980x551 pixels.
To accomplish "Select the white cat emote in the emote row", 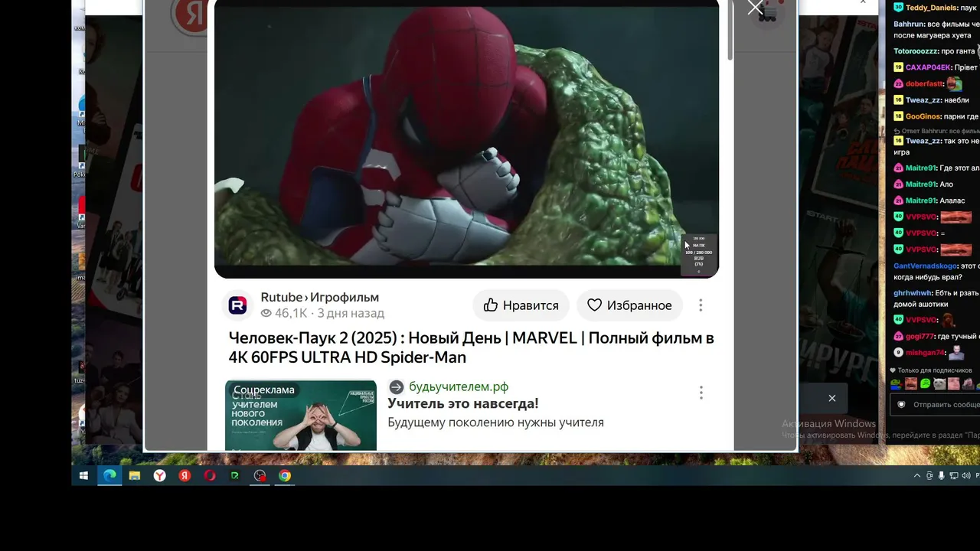I will click(x=939, y=383).
